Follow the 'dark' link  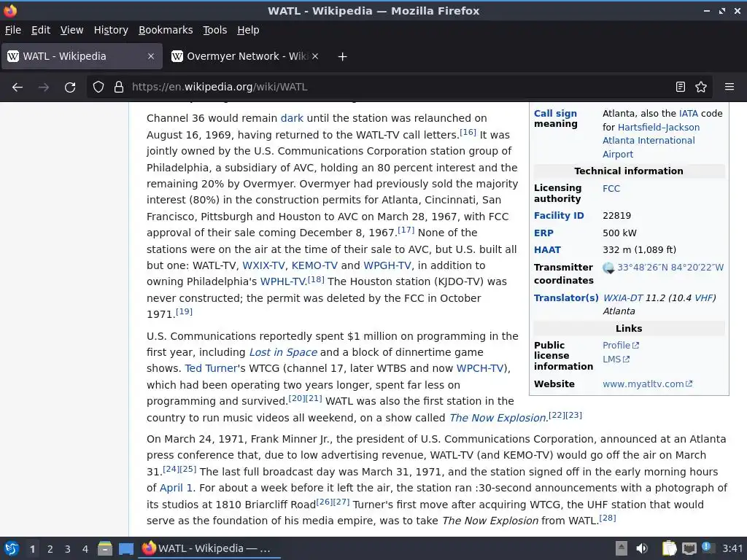tap(292, 118)
